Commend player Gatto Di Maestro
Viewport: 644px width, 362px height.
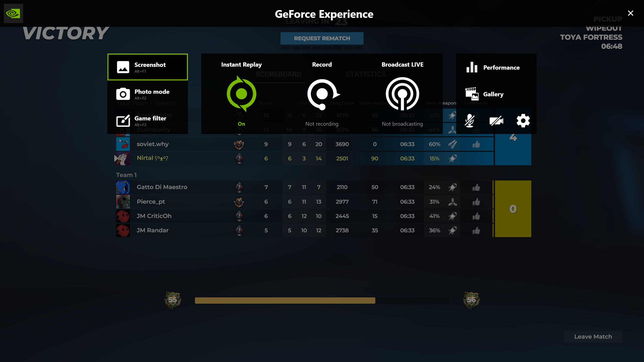476,188
